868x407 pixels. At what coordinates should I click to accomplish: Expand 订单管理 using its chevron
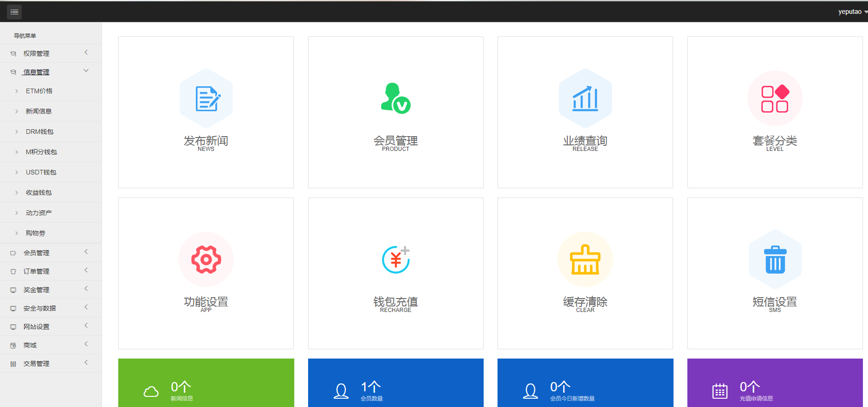point(86,270)
